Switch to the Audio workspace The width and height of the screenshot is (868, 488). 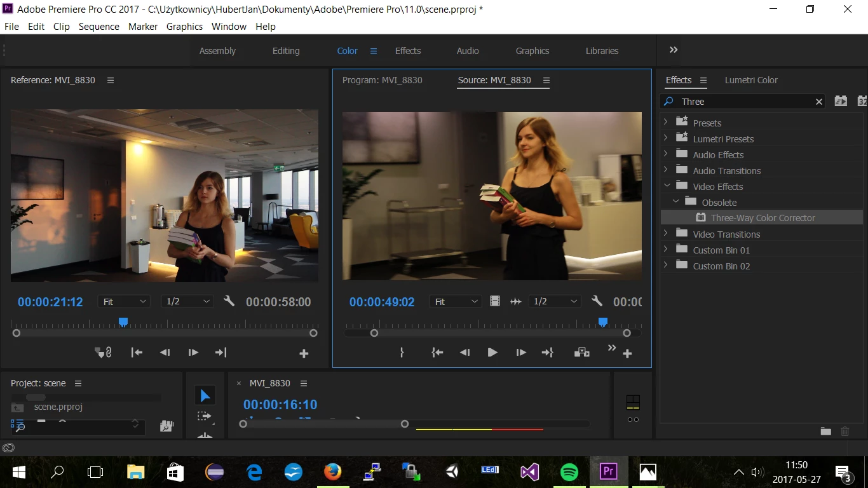[468, 51]
